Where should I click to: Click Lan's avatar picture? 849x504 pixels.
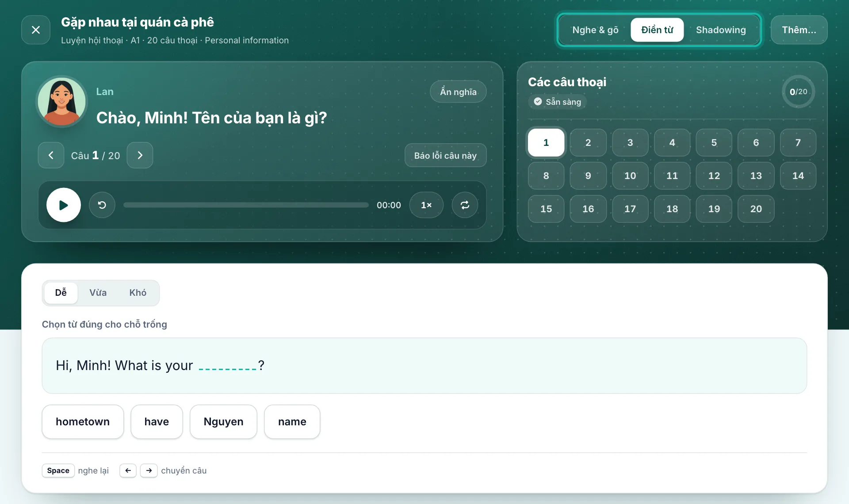61,102
